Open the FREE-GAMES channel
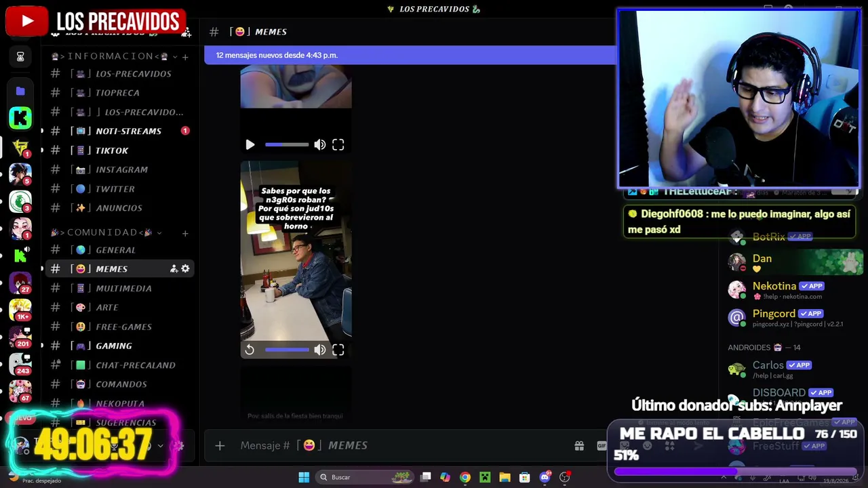This screenshot has height=488, width=868. (x=119, y=327)
